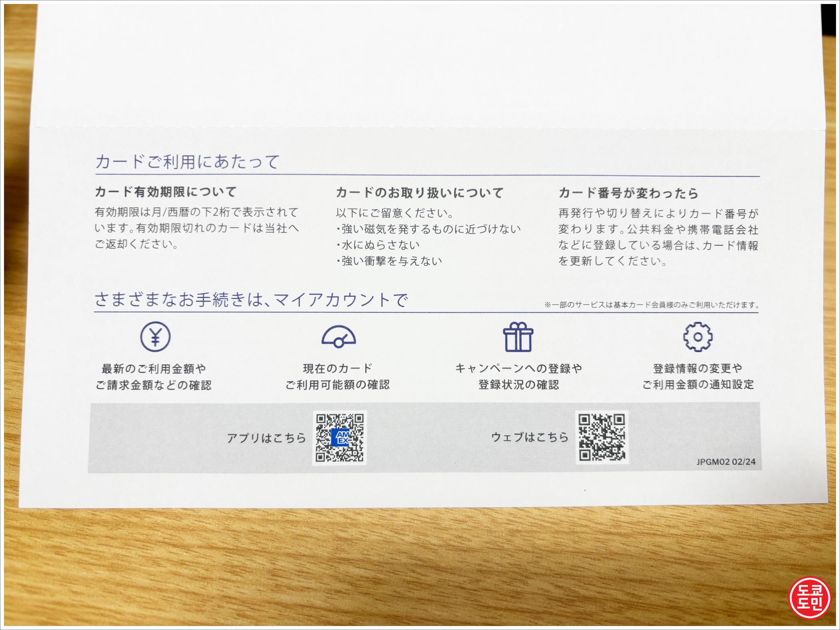Click 現在のカードご利用可能額の確認 caption
Viewport: 840px width, 630px height.
[338, 376]
